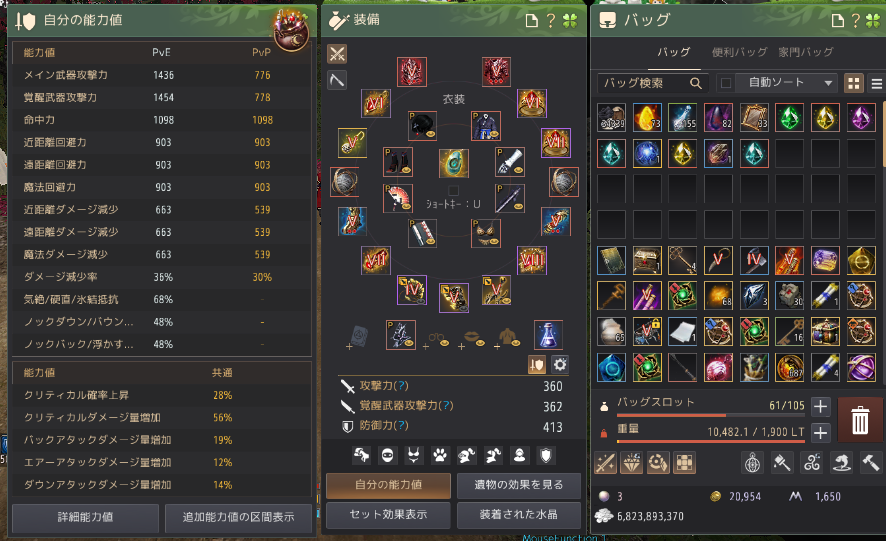Click the 詳細能力値 button
This screenshot has width=886, height=541.
click(85, 517)
